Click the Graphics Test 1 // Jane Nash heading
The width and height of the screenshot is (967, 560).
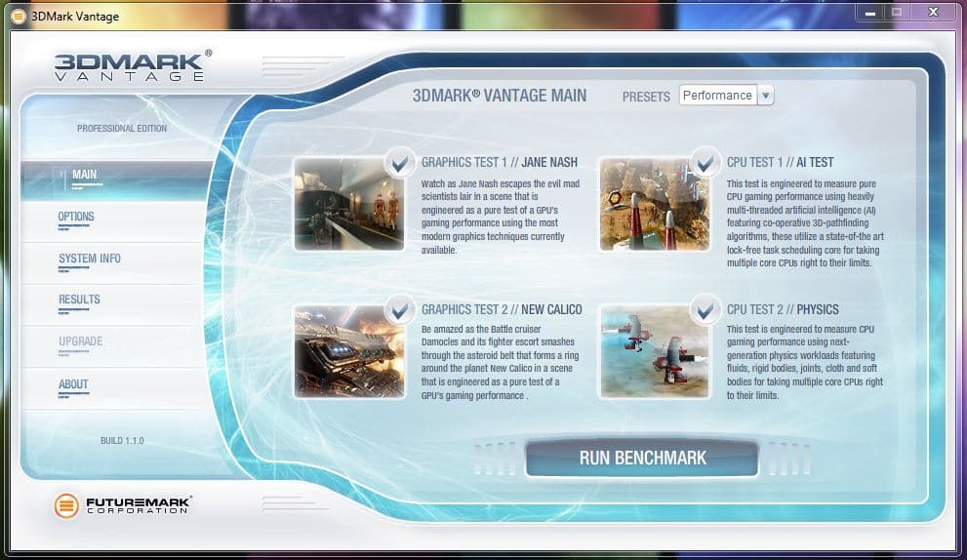pos(500,162)
